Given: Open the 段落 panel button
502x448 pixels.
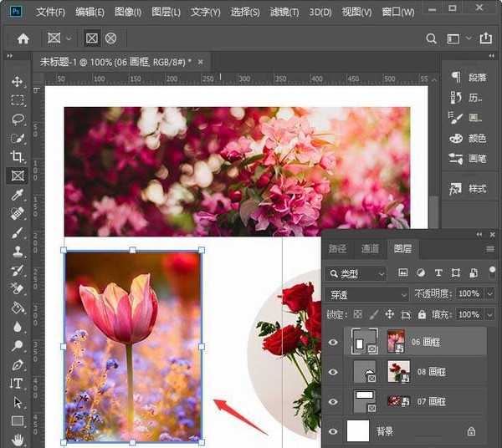Looking at the screenshot, I should (x=469, y=77).
